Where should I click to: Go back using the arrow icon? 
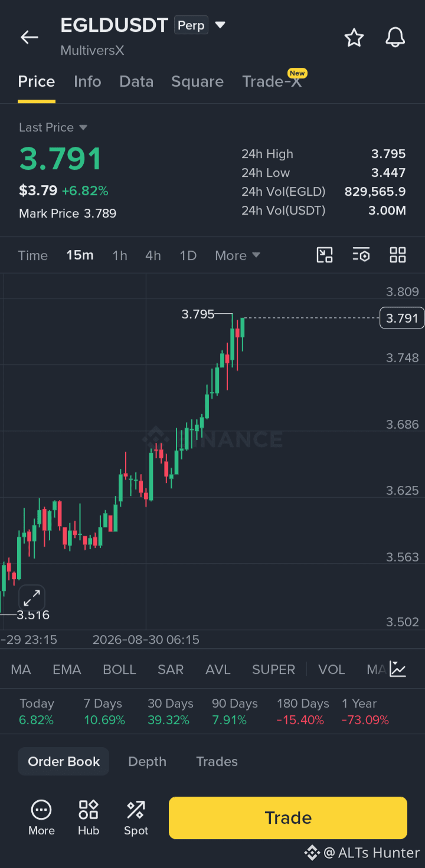29,37
